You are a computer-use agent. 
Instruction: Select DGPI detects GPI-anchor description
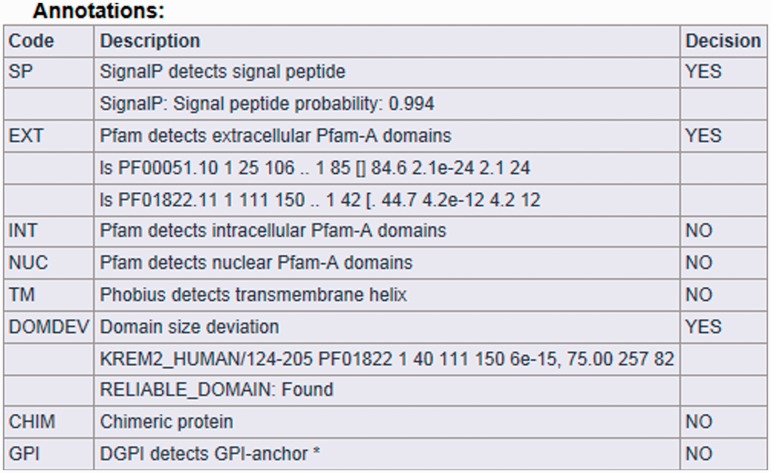pos(209,453)
